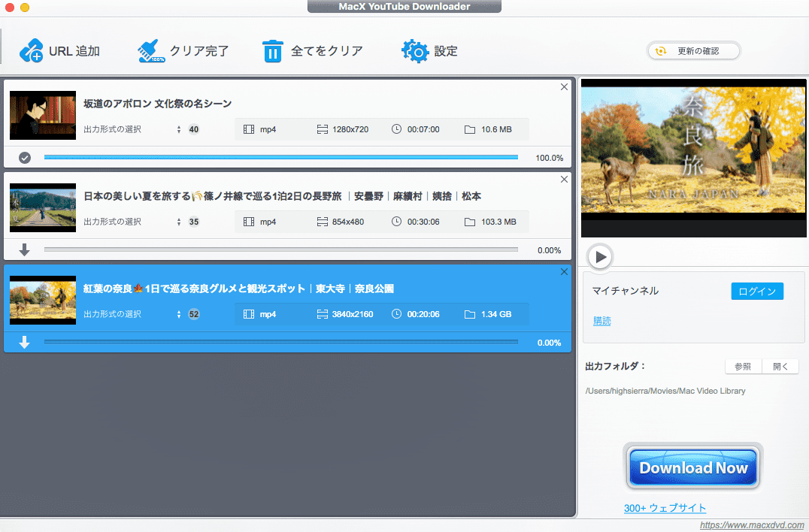The height and width of the screenshot is (532, 809).
Task: Click the URL 追加 label
Action: click(x=74, y=51)
